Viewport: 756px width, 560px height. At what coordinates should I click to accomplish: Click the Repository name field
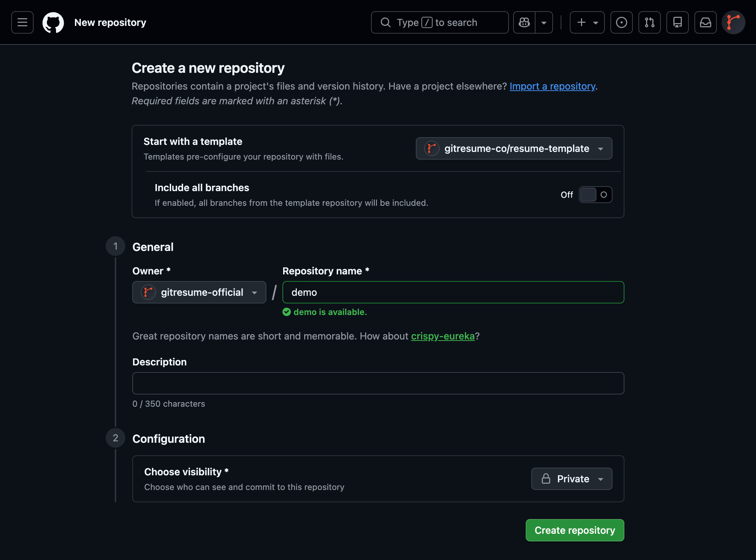453,292
